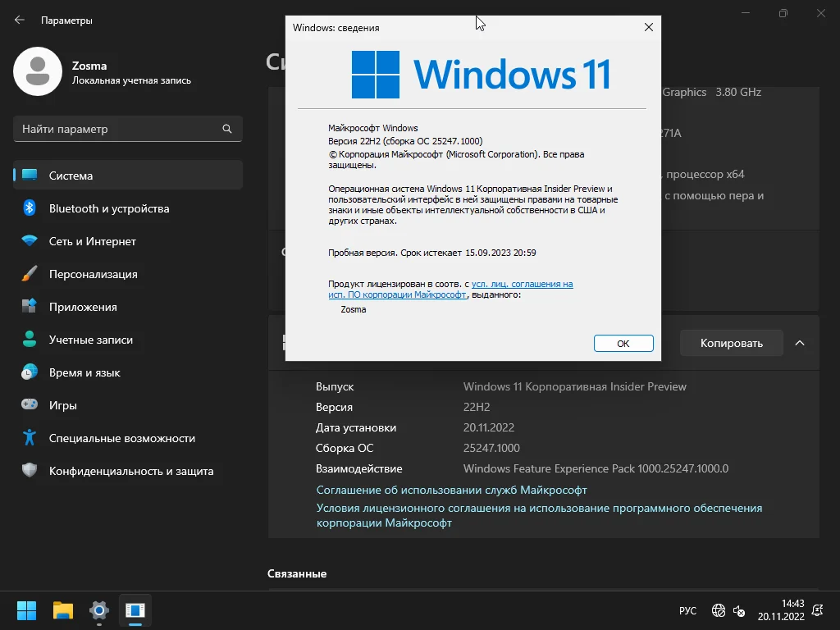Click the accessibility figure icon
840x630 pixels.
(x=30, y=438)
